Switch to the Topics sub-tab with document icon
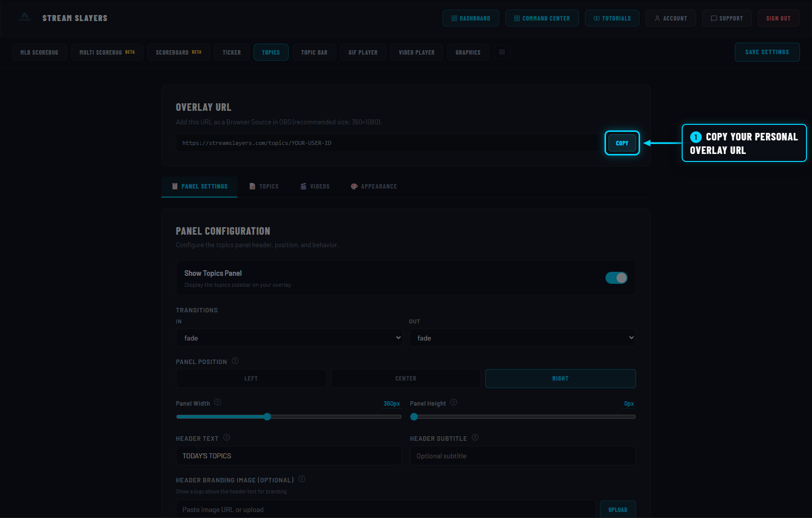Screen dimensions: 812x518 coord(264,187)
